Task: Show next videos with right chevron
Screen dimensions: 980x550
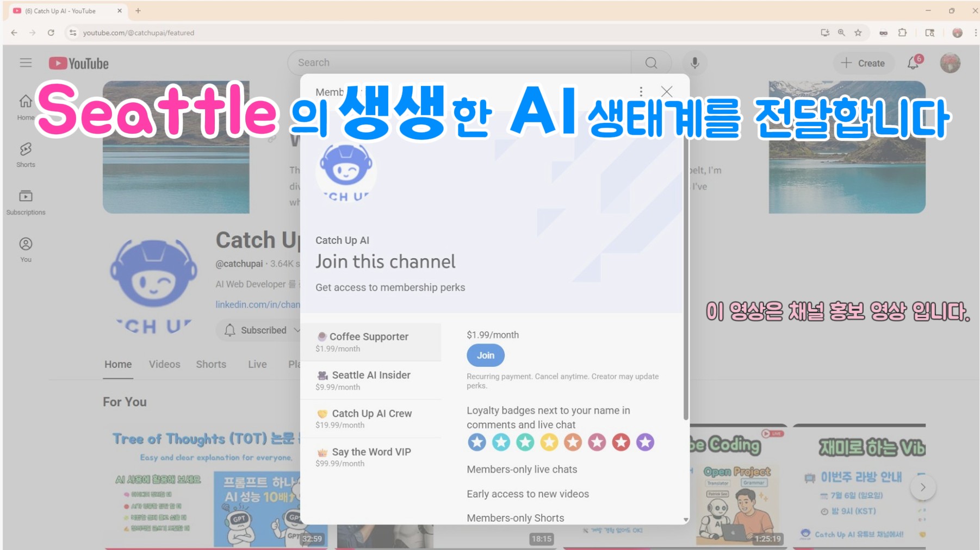Action: click(923, 487)
